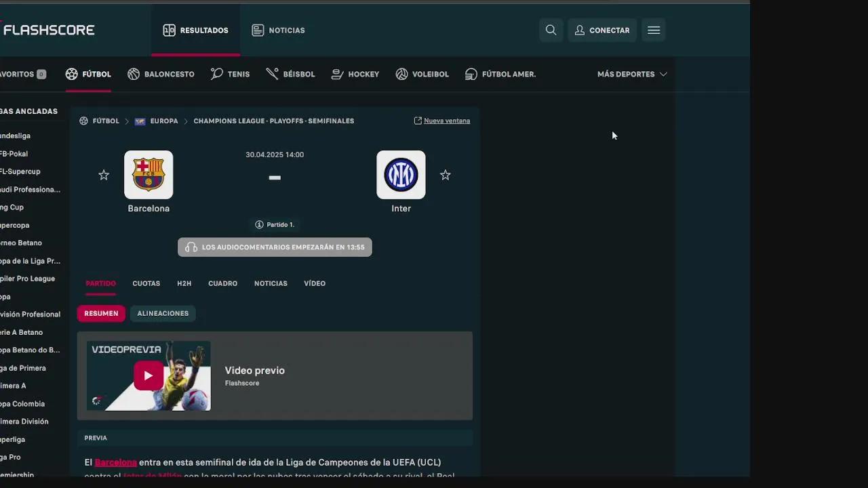
Task: Click the Partido 1. info icon
Action: [259, 224]
